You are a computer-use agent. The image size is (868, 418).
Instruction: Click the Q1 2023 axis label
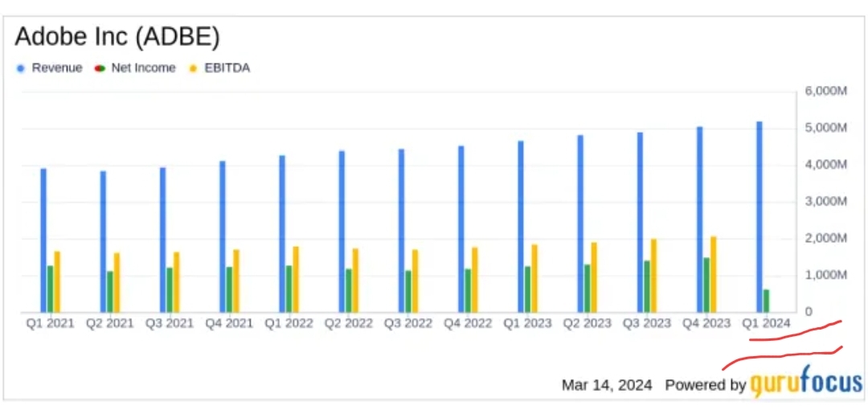coord(527,323)
